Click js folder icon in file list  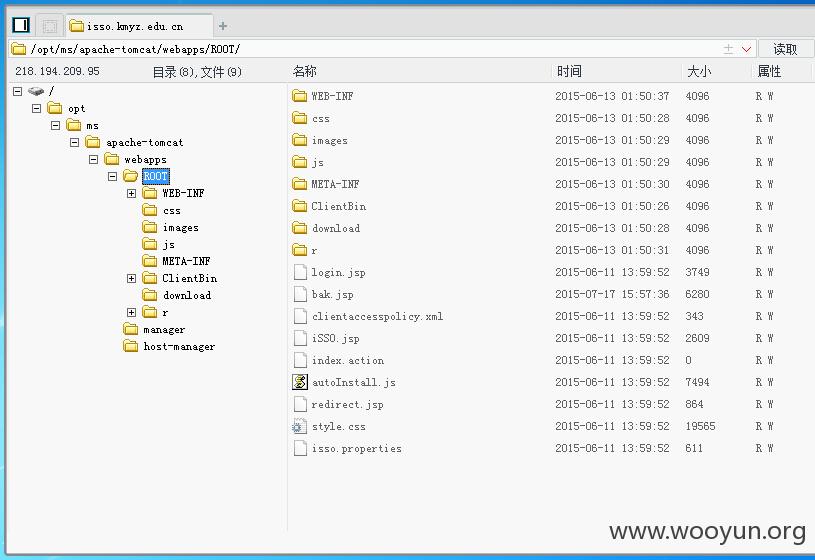(299, 162)
